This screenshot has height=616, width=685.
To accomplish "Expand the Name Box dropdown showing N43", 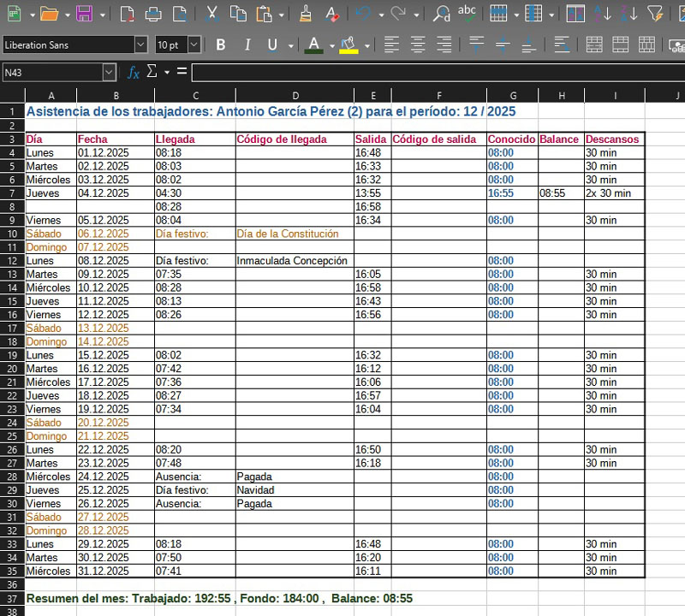I will tap(110, 73).
